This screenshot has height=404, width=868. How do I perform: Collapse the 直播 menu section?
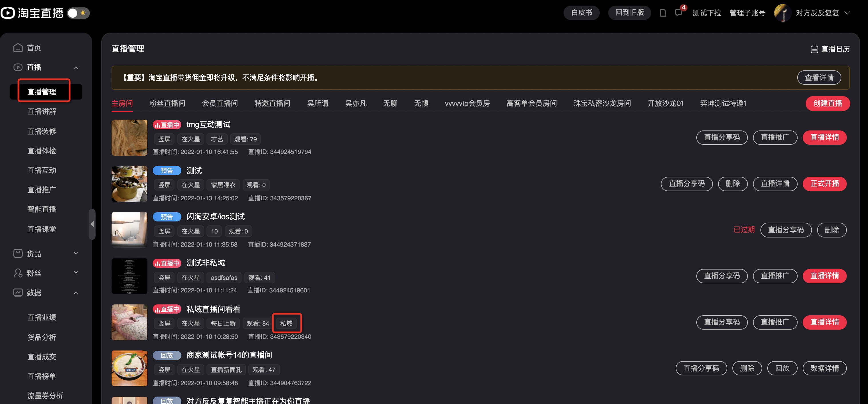(76, 68)
